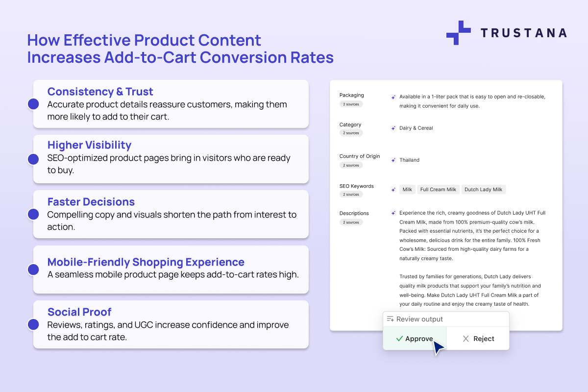The width and height of the screenshot is (588, 392).
Task: Click the X icon in Reject
Action: pos(465,339)
